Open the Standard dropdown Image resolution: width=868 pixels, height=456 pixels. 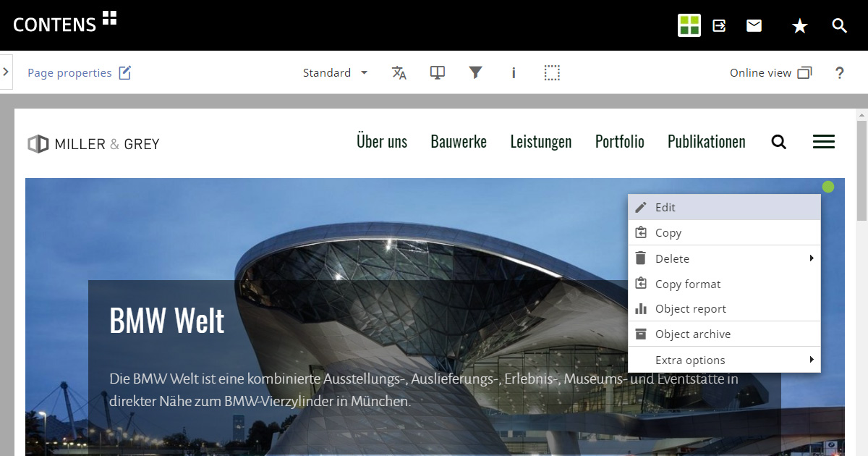[336, 72]
